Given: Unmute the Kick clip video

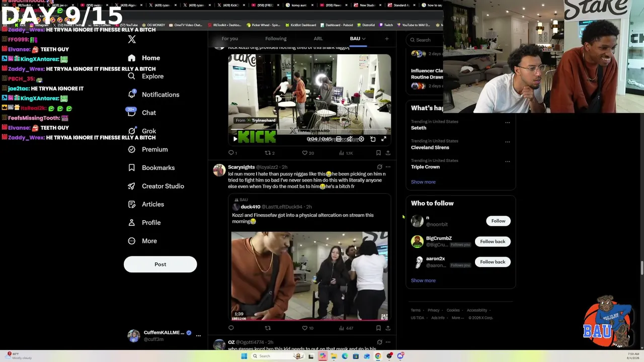Looking at the screenshot, I should tap(350, 139).
